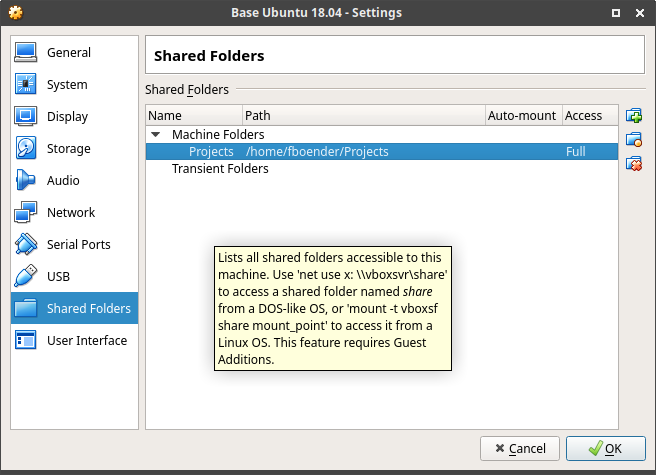Click the Auto-mount column header
The width and height of the screenshot is (656, 475).
click(523, 116)
